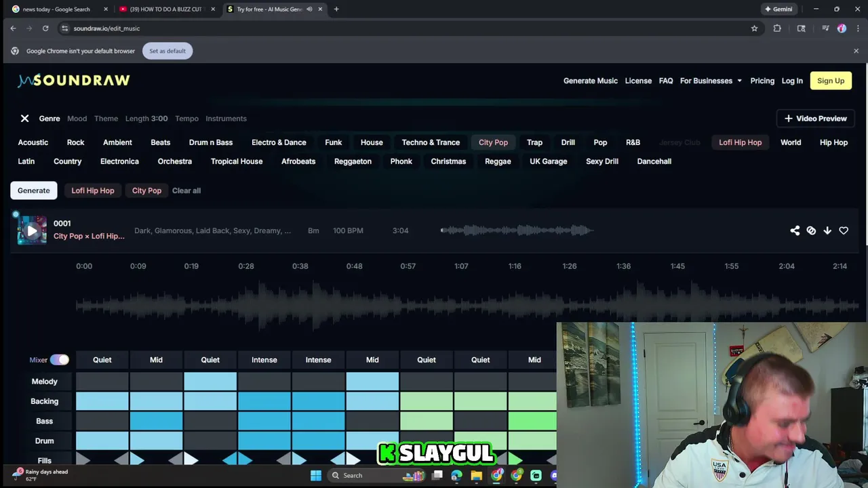The image size is (868, 488).
Task: View site information icon in address bar
Action: [64, 28]
